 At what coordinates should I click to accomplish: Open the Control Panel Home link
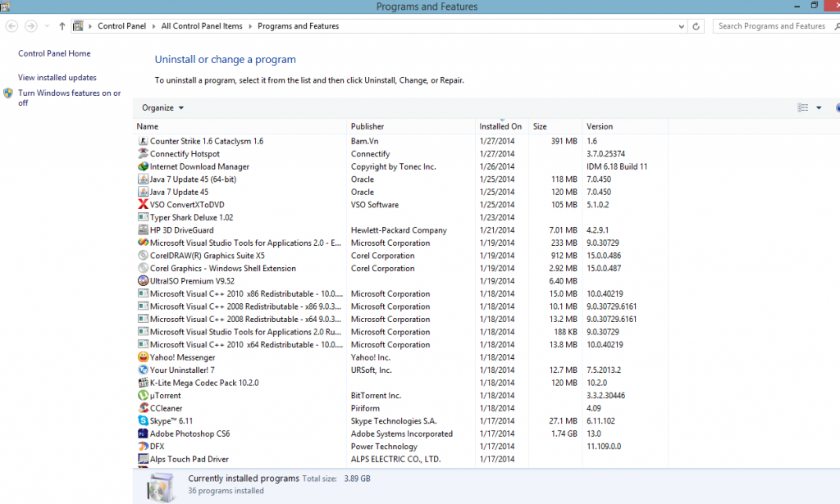click(x=54, y=53)
